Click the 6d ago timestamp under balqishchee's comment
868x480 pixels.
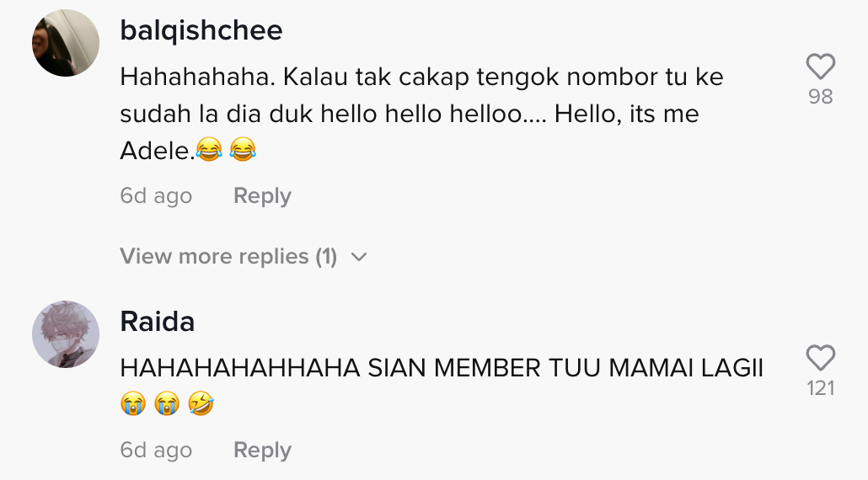(156, 196)
